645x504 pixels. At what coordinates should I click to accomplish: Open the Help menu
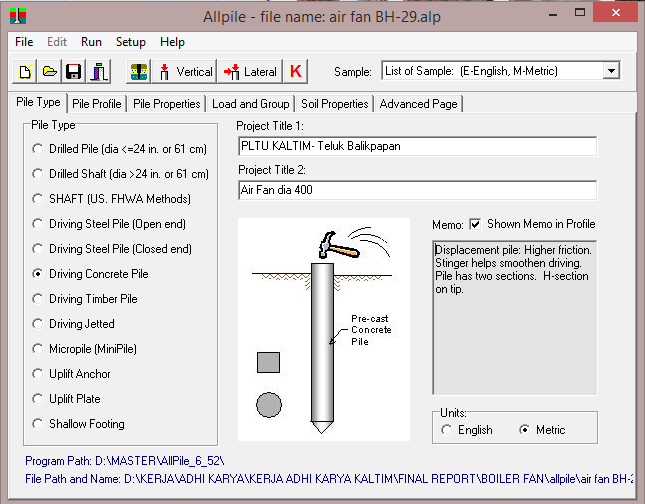[x=172, y=42]
